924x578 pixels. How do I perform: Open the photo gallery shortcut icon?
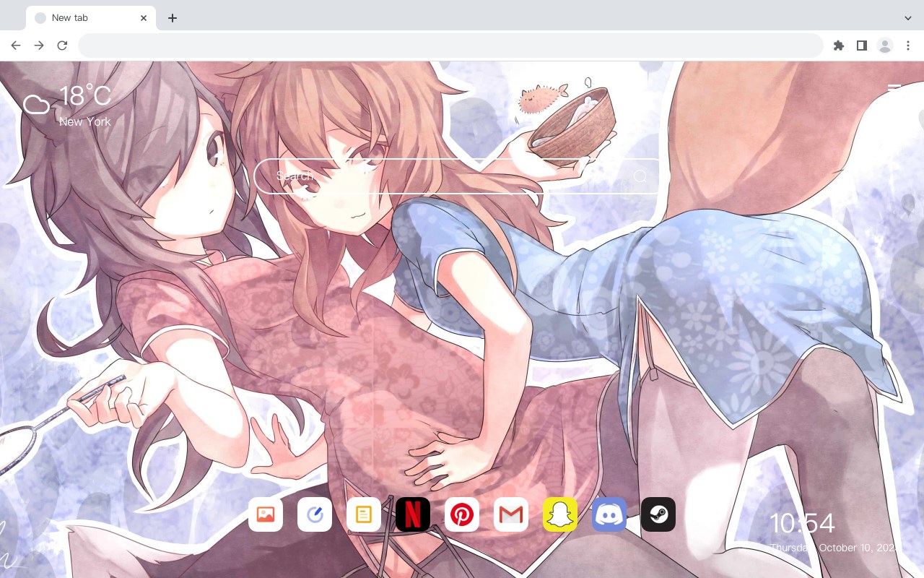pyautogui.click(x=266, y=514)
